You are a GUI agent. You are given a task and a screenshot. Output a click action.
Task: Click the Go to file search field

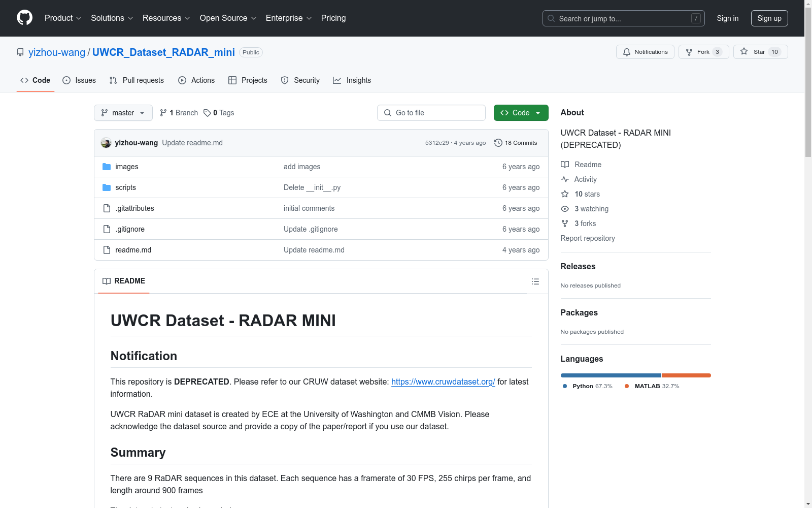click(431, 113)
